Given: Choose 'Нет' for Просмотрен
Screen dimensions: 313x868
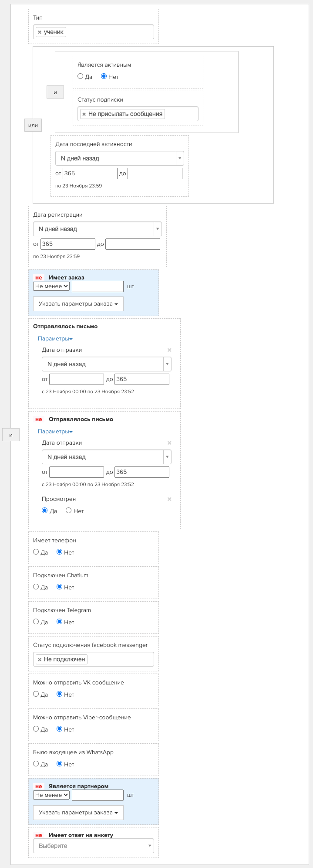Looking at the screenshot, I should click(x=69, y=511).
